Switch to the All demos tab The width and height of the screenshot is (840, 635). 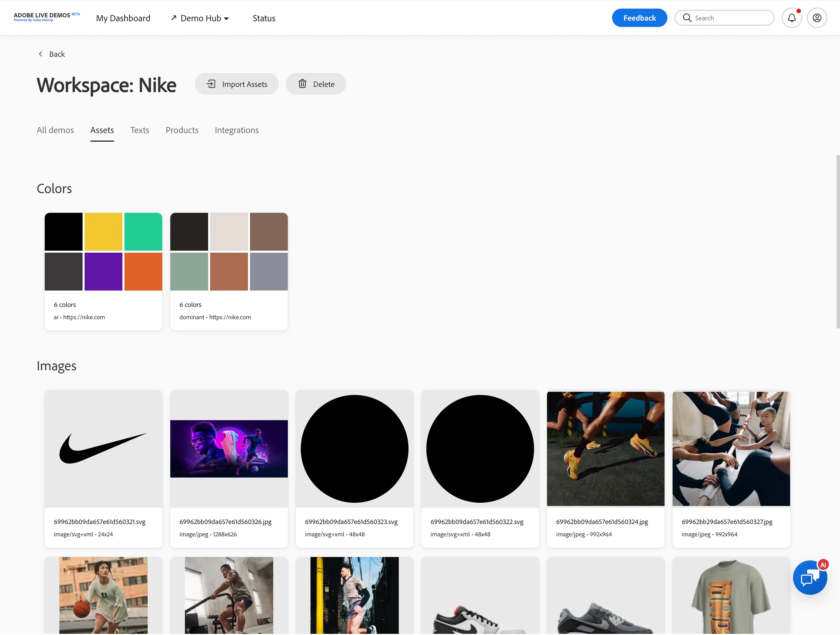tap(55, 130)
